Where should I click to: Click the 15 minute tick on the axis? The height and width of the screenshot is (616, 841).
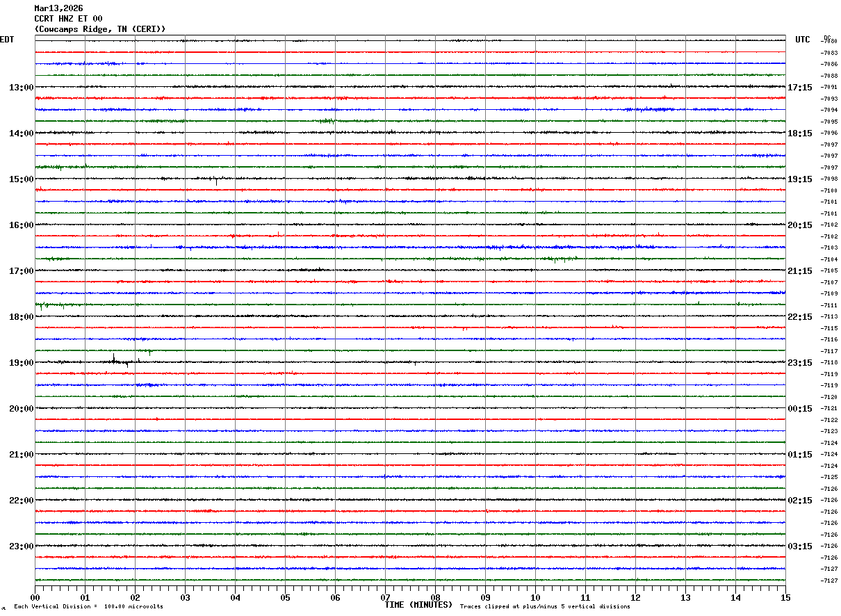[x=785, y=597]
